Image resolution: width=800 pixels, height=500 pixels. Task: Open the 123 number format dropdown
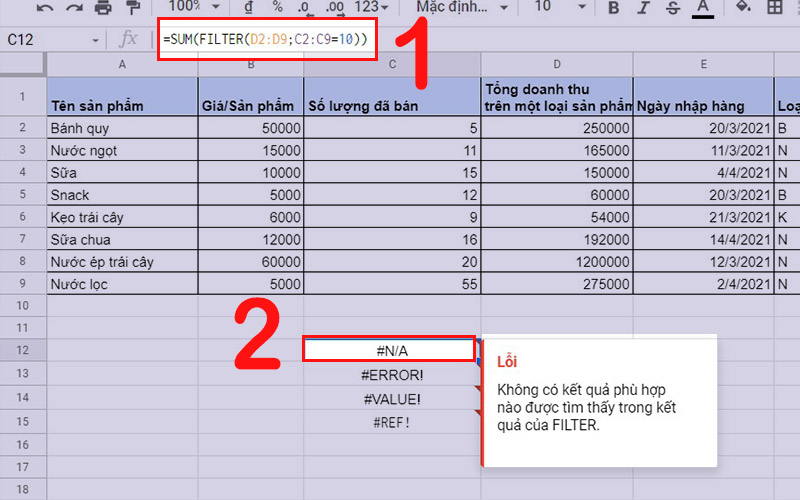374,7
